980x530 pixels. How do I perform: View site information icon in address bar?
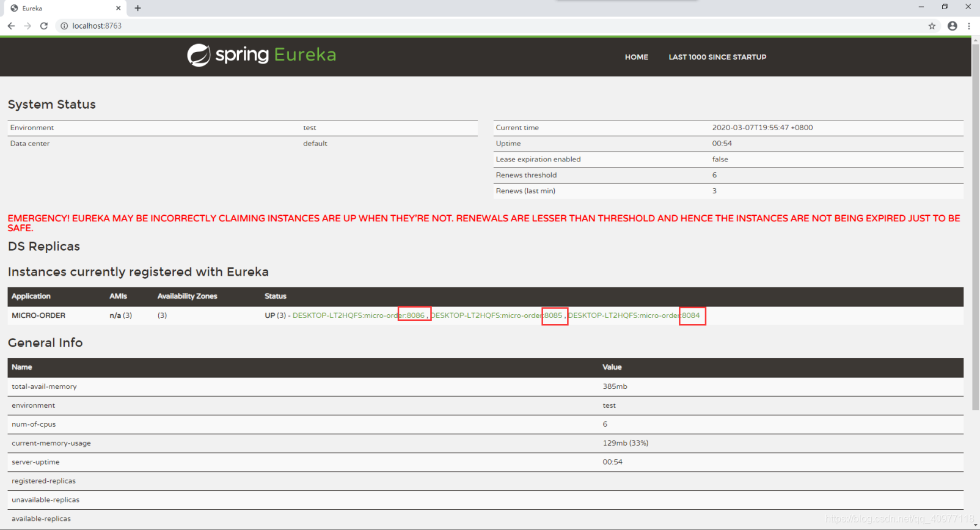[64, 26]
